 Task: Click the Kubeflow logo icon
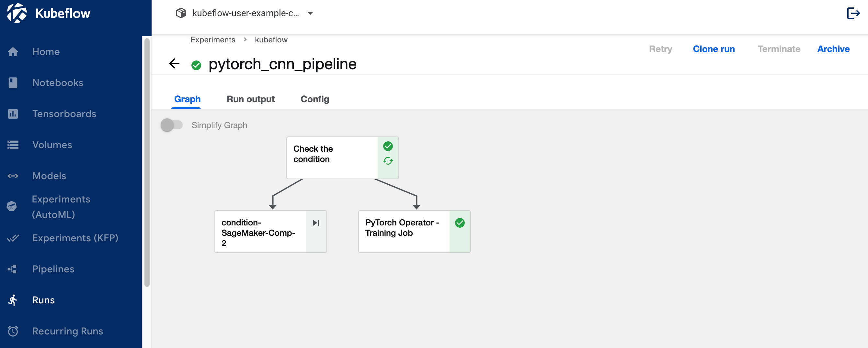17,14
